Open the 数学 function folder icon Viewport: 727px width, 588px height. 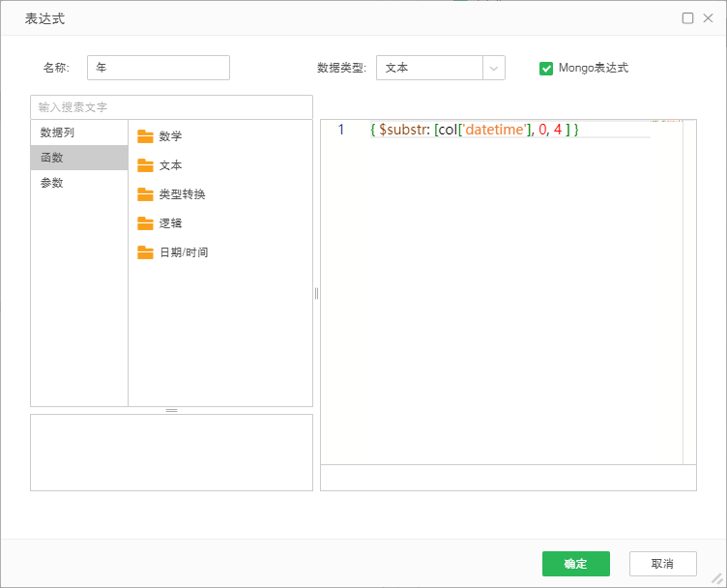point(146,136)
